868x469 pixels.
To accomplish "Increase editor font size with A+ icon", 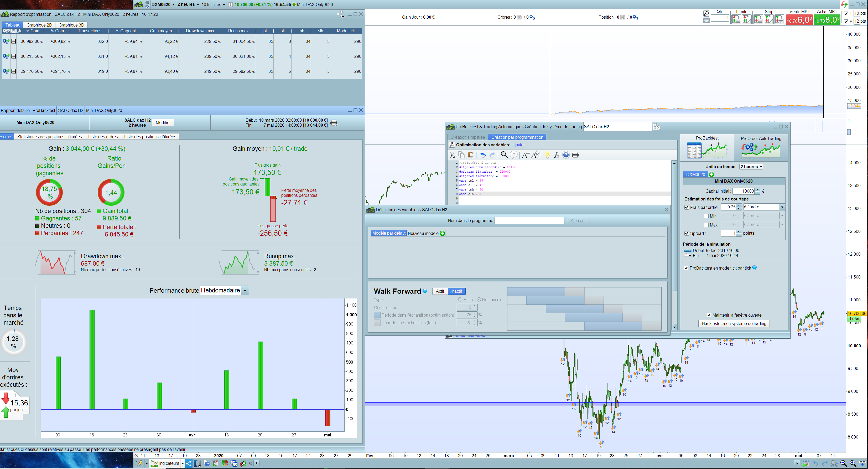I will pyautogui.click(x=536, y=155).
